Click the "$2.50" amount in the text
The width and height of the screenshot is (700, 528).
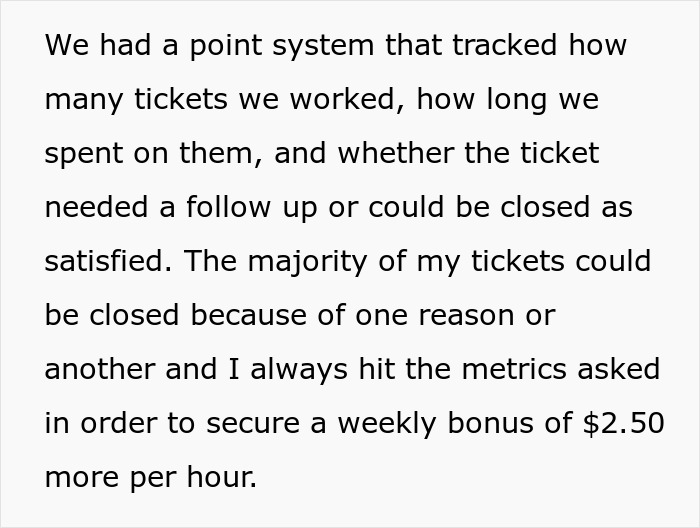click(x=624, y=423)
